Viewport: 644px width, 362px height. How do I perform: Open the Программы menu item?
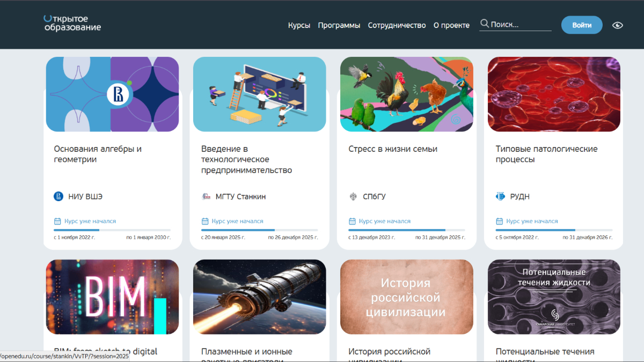(x=339, y=25)
